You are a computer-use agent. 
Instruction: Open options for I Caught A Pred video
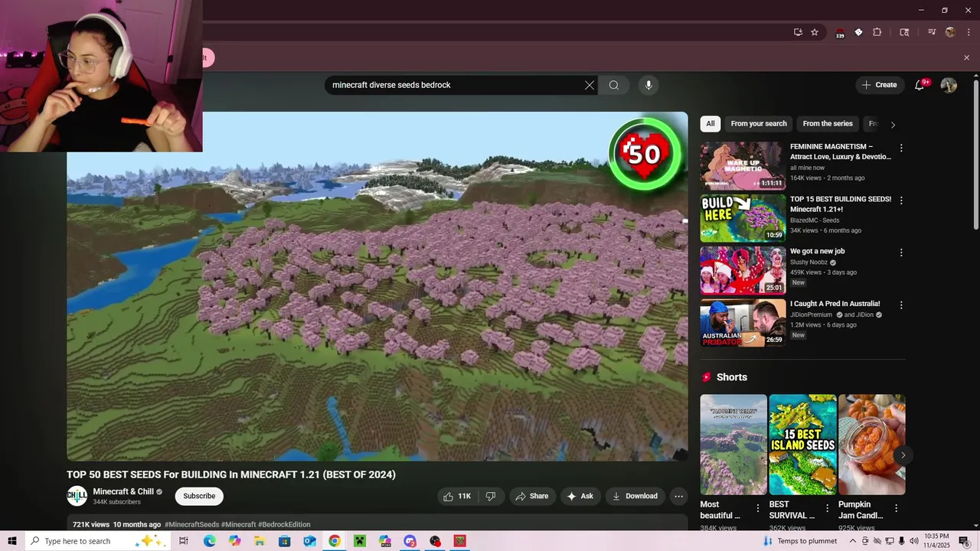(901, 305)
